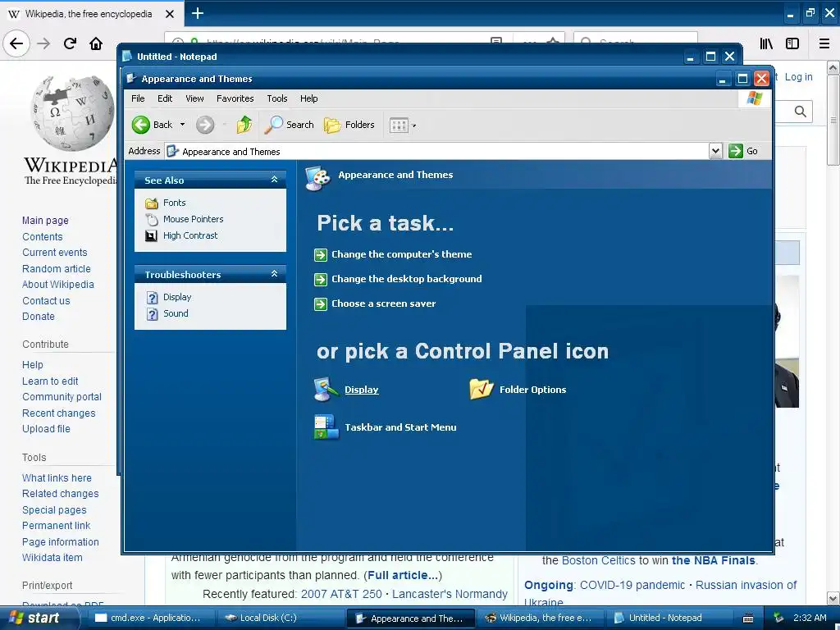The height and width of the screenshot is (630, 840).
Task: Click the Forward arrow in Explorer toolbar
Action: 204,125
